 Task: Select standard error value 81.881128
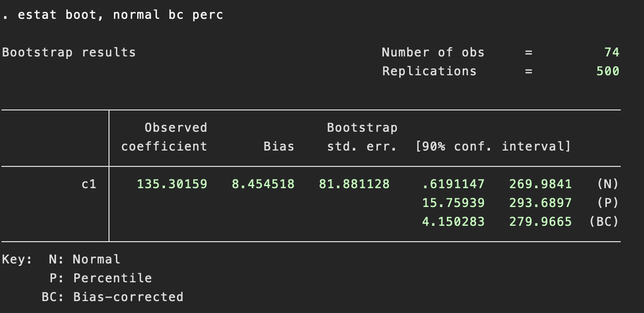pos(354,184)
